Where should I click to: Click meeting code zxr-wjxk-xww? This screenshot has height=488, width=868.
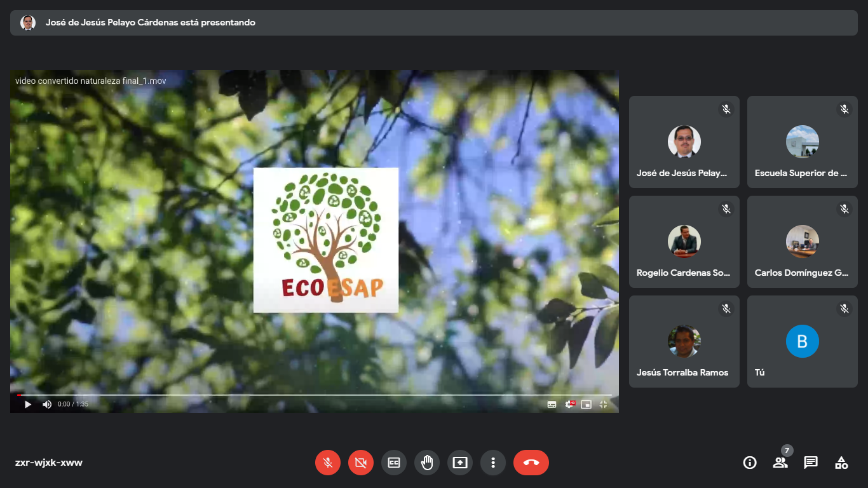point(49,463)
